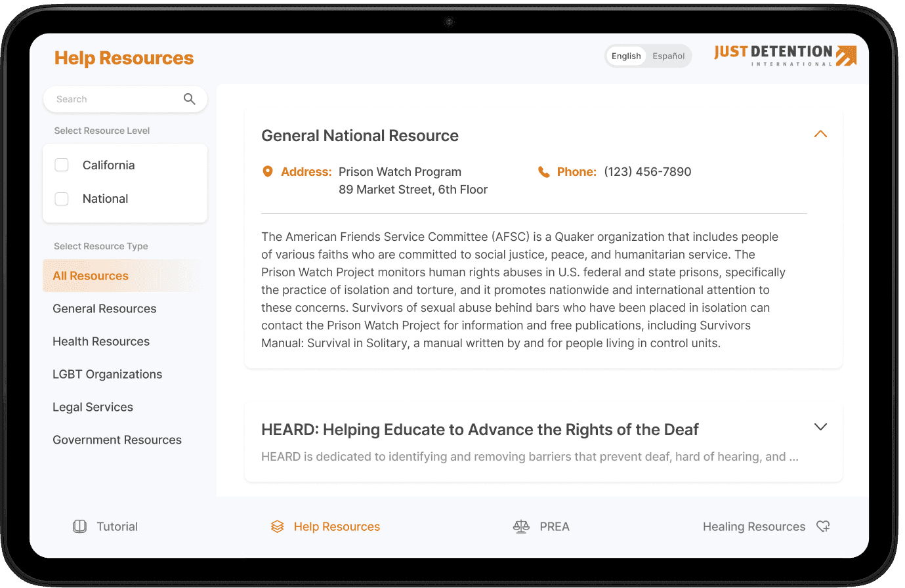
Task: Open the PREA tab
Action: 541,526
